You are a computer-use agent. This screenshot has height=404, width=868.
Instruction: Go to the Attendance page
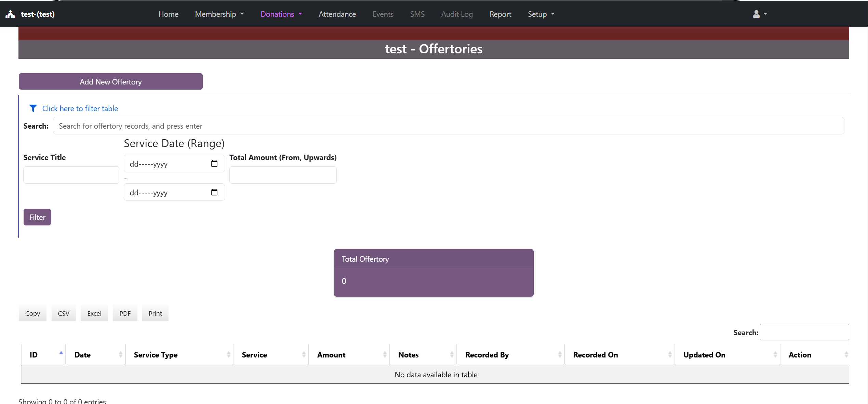pos(337,14)
